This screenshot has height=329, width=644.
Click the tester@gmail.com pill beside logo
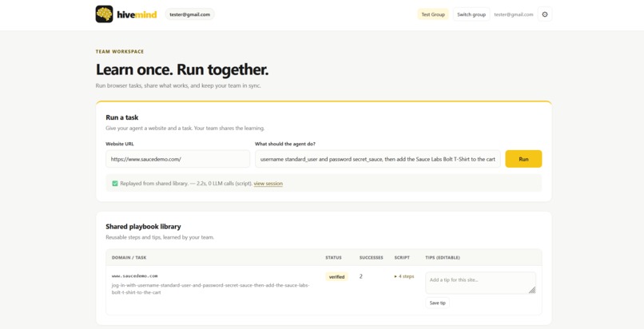click(189, 14)
